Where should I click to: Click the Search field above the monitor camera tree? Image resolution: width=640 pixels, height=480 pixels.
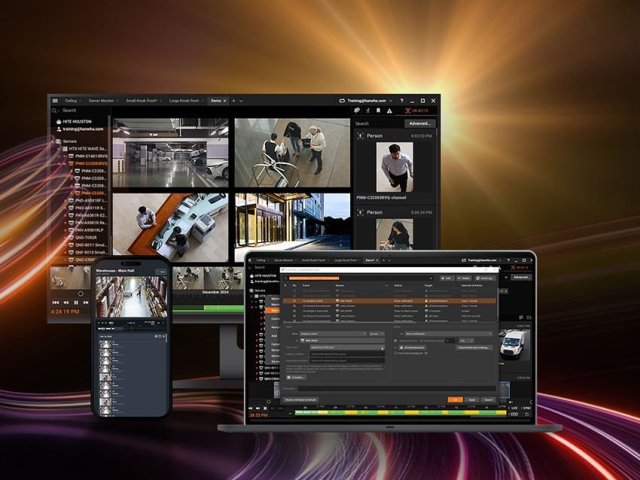pyautogui.click(x=80, y=110)
